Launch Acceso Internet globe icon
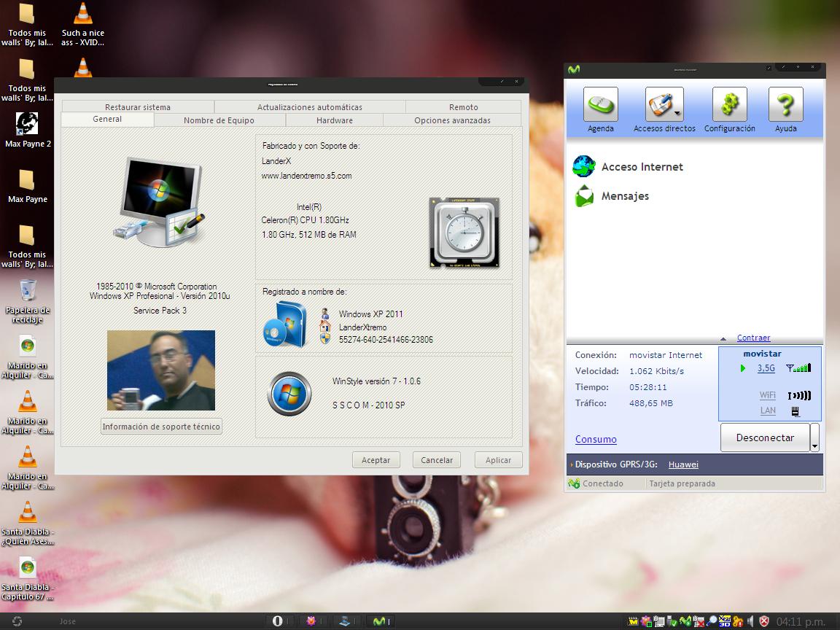 [x=583, y=166]
